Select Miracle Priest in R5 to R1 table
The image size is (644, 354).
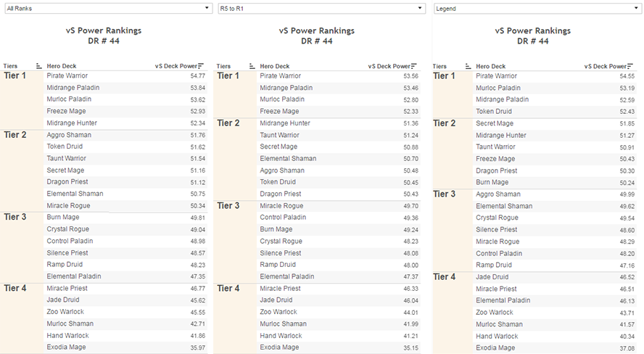pyautogui.click(x=281, y=288)
